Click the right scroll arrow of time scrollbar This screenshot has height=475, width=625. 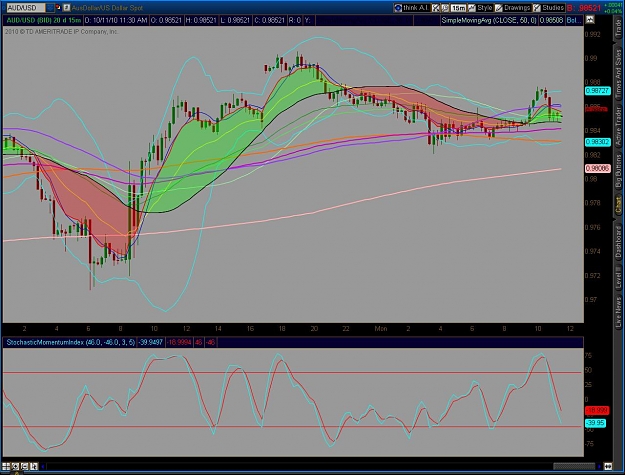(599, 466)
